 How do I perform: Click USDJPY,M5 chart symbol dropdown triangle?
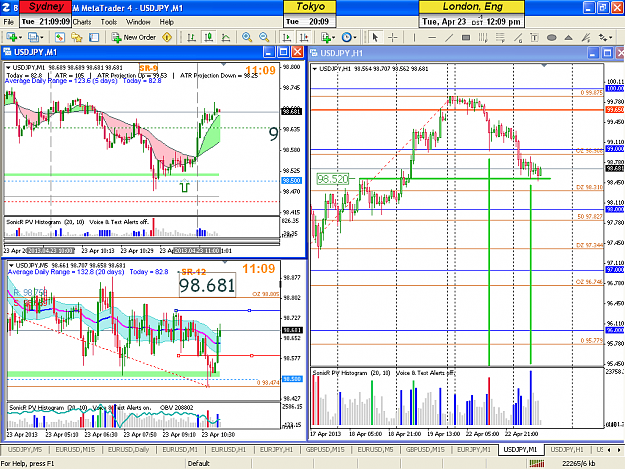tap(11, 265)
